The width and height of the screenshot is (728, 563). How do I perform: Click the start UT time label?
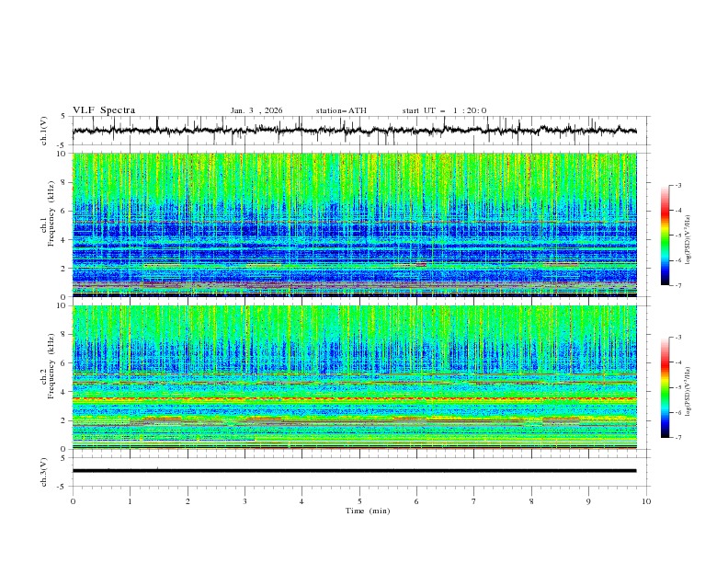[x=444, y=110]
